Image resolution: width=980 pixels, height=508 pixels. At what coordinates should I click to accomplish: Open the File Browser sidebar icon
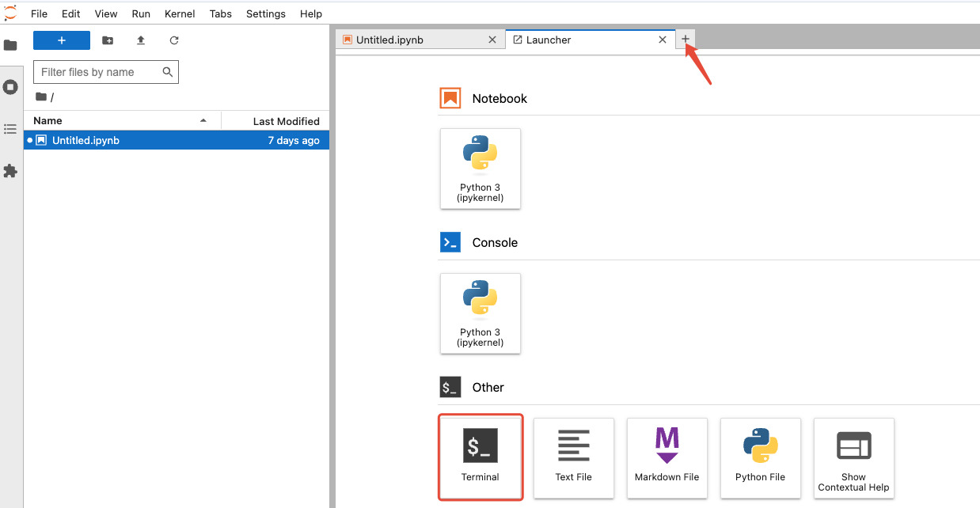pos(10,45)
